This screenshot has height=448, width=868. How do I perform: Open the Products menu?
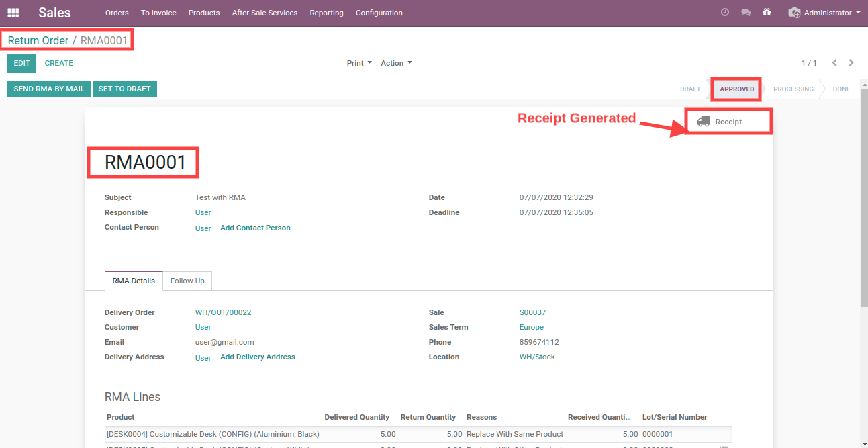coord(204,13)
